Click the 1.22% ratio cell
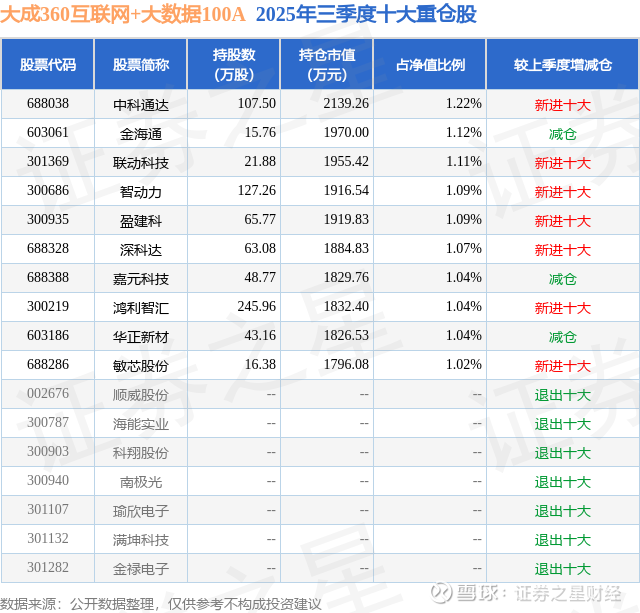The height and width of the screenshot is (613, 640). click(464, 103)
